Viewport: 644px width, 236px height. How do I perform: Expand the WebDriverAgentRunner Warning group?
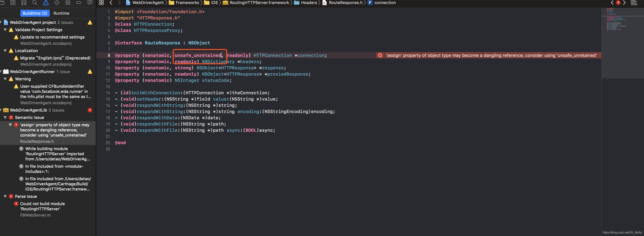point(5,79)
